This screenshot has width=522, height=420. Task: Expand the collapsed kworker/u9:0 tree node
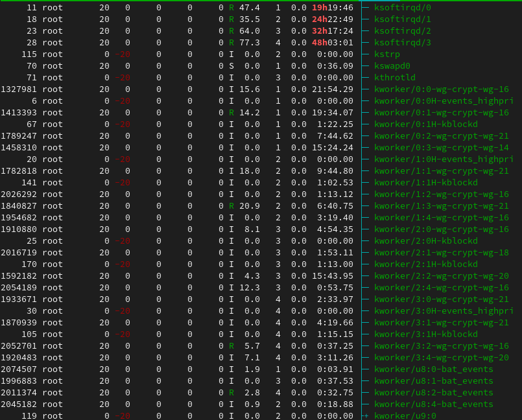[366, 416]
